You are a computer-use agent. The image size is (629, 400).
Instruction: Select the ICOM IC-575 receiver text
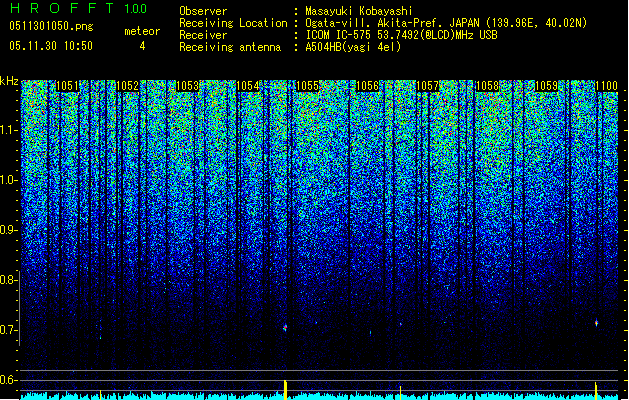click(x=401, y=35)
